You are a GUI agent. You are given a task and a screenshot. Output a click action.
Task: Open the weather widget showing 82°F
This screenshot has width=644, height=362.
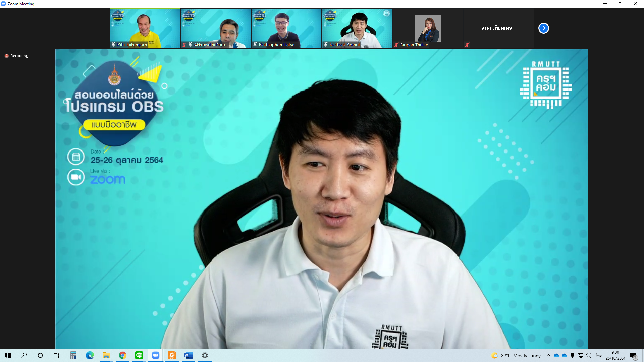click(516, 356)
